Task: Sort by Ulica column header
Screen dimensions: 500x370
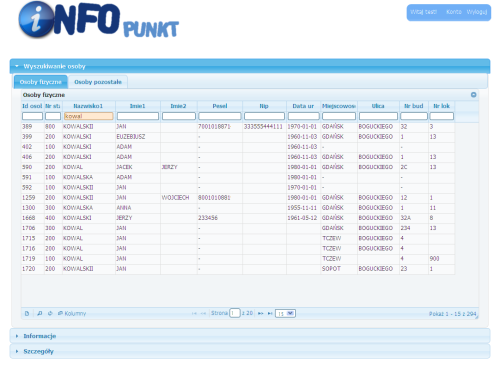Action: click(378, 106)
